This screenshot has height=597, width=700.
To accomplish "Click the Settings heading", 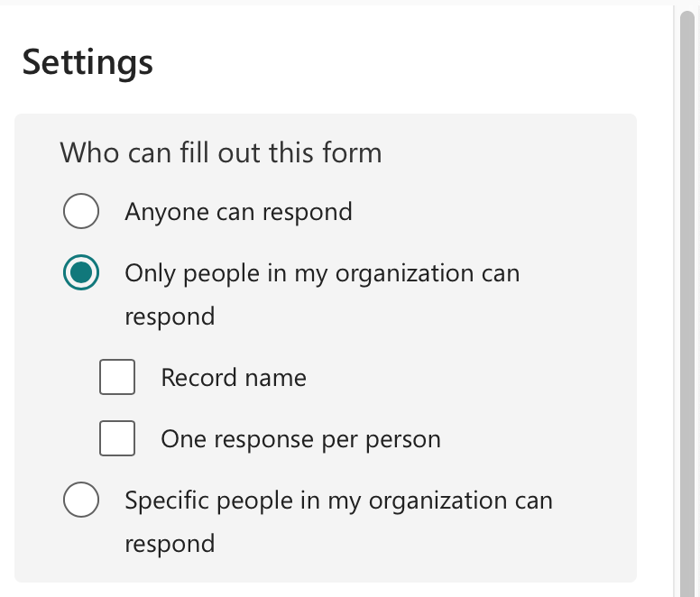I will [x=87, y=62].
